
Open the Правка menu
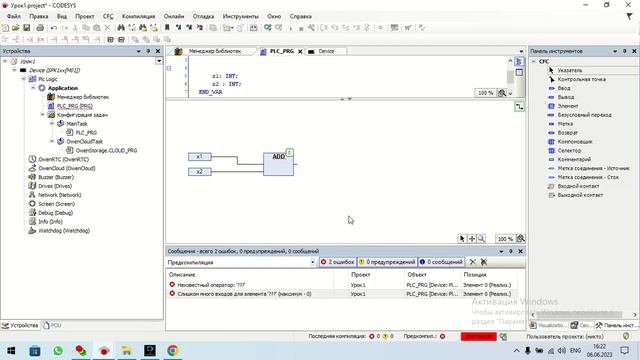click(x=39, y=16)
